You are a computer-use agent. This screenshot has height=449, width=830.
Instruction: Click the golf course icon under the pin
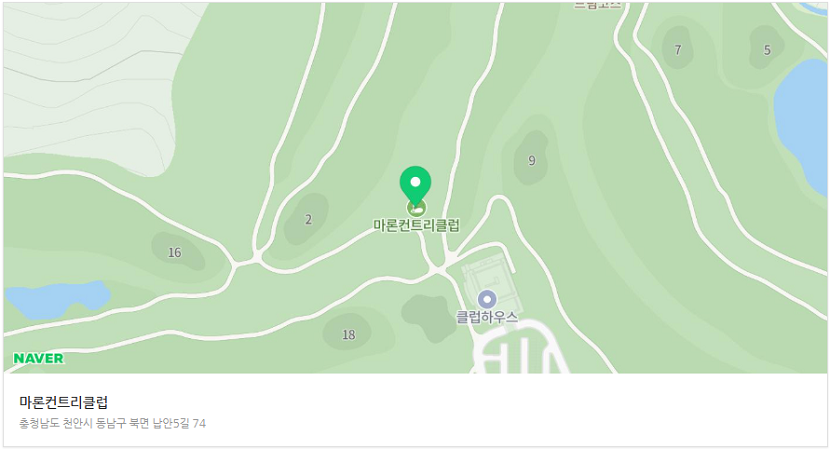coord(416,208)
